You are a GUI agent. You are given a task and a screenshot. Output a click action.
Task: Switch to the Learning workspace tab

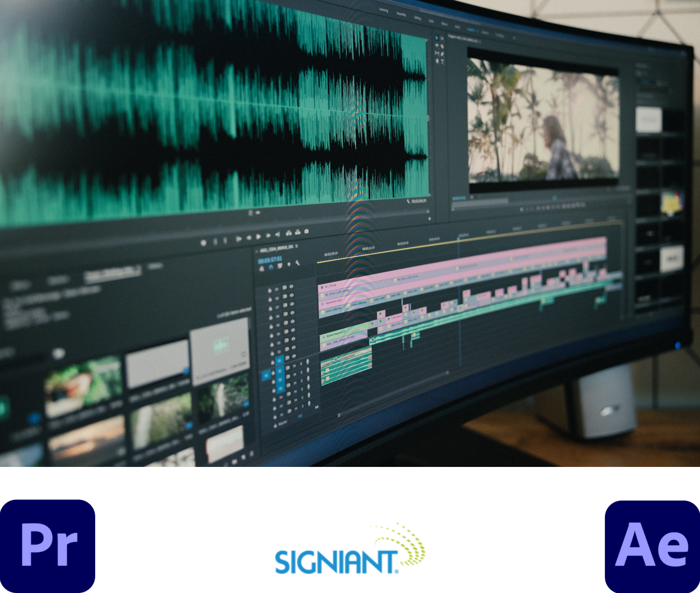pos(384,10)
